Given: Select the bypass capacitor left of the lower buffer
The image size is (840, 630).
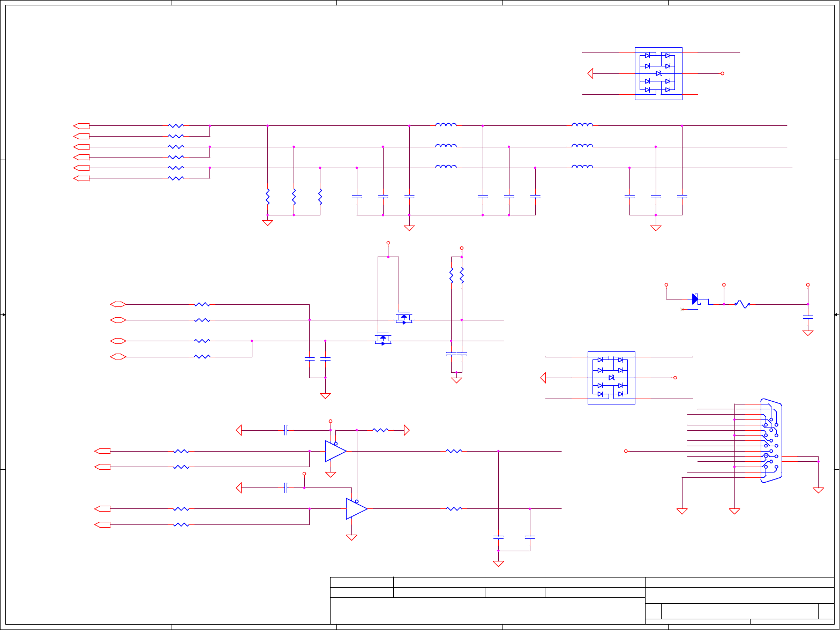Looking at the screenshot, I should tap(286, 487).
